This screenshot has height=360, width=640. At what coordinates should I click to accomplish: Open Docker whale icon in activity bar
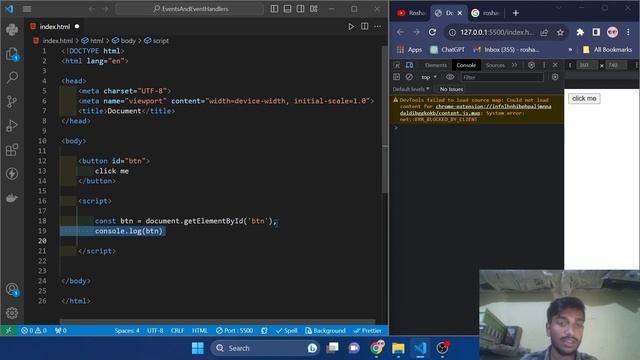(12, 198)
